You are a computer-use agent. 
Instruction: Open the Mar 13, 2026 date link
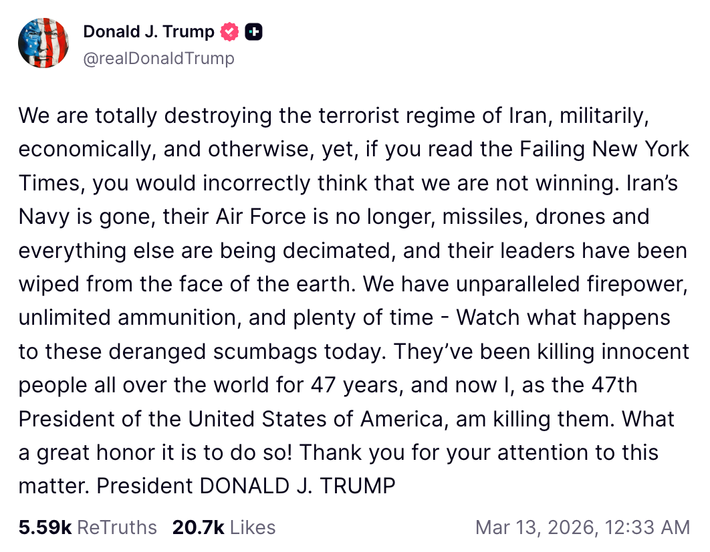tap(538, 527)
